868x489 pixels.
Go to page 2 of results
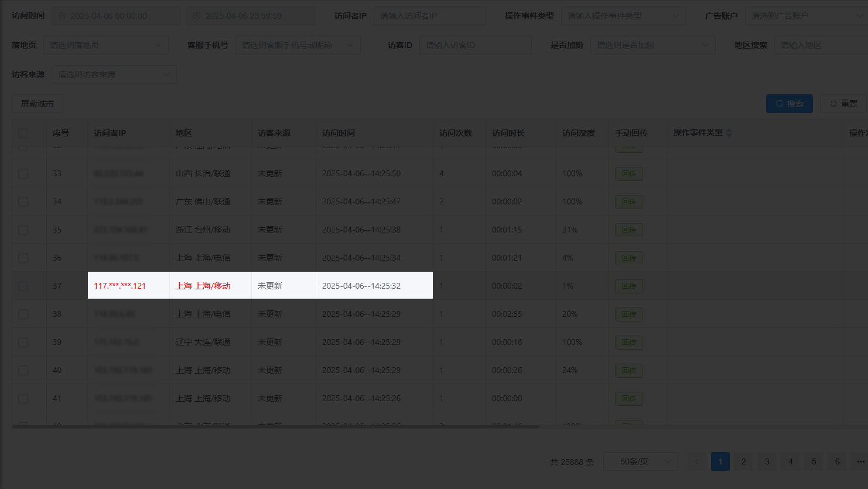[743, 461]
